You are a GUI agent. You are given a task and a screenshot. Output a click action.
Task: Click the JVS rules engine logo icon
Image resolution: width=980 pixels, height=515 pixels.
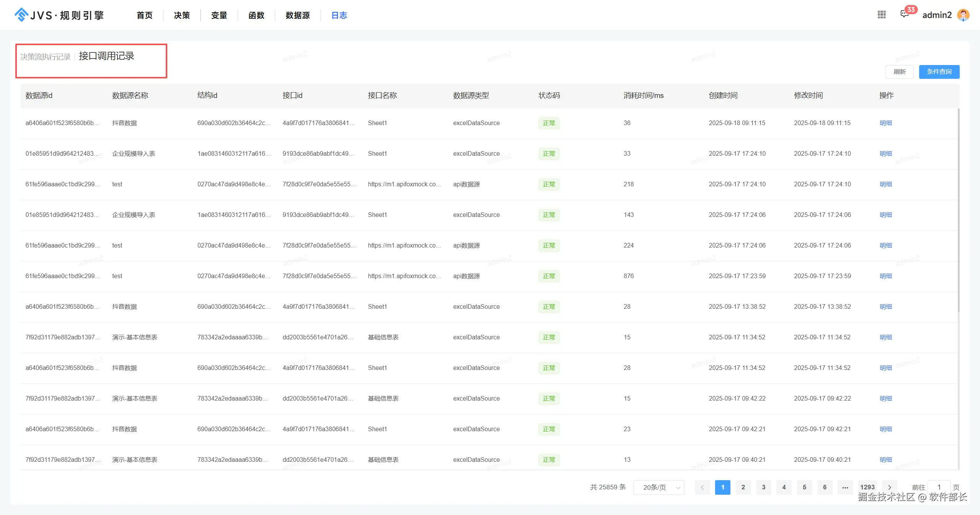tap(21, 15)
